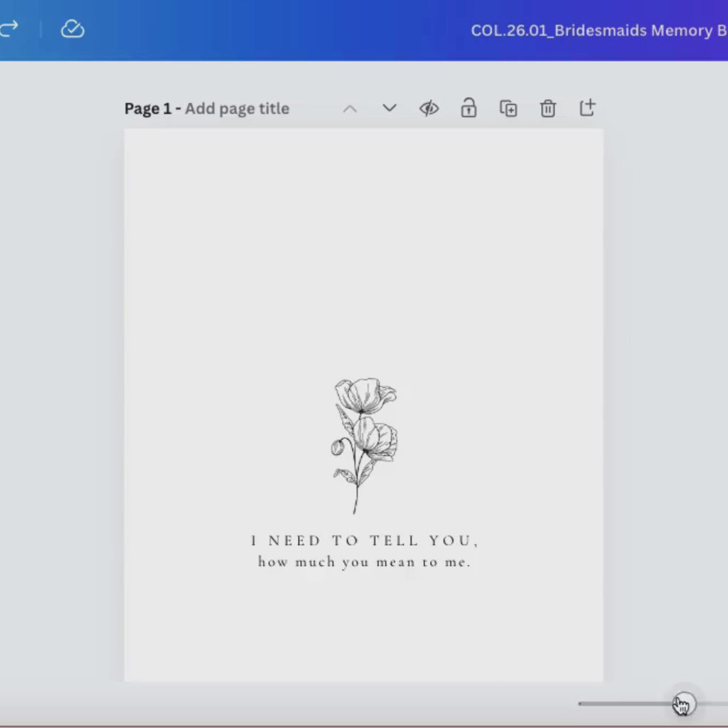Click the cloud save status icon

(x=73, y=28)
